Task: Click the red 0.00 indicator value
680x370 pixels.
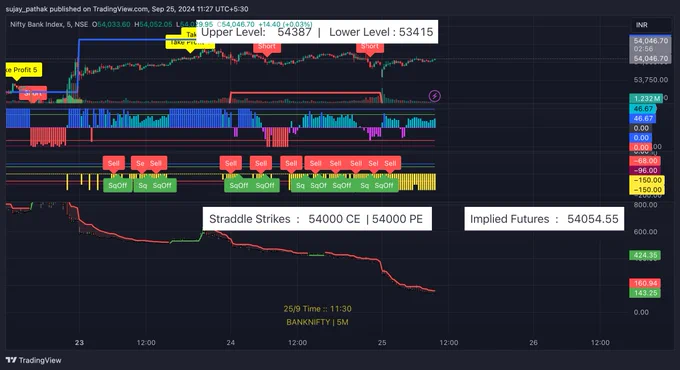Action: coord(641,147)
